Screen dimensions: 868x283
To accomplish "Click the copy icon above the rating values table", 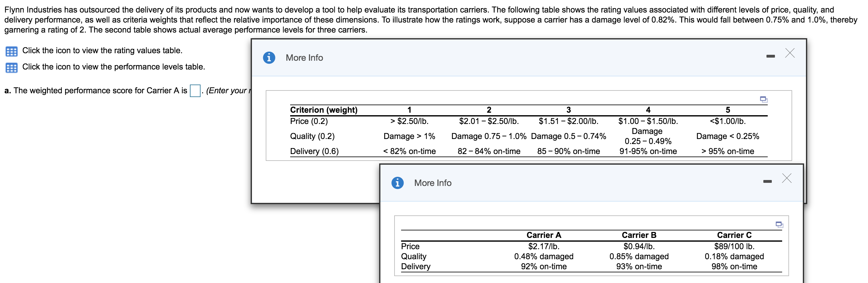I will pyautogui.click(x=764, y=99).
